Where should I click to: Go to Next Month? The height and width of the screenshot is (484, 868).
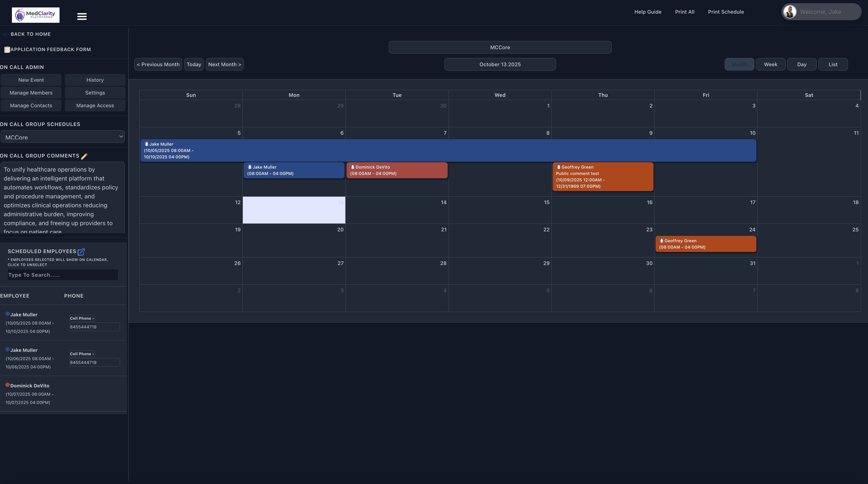(224, 64)
